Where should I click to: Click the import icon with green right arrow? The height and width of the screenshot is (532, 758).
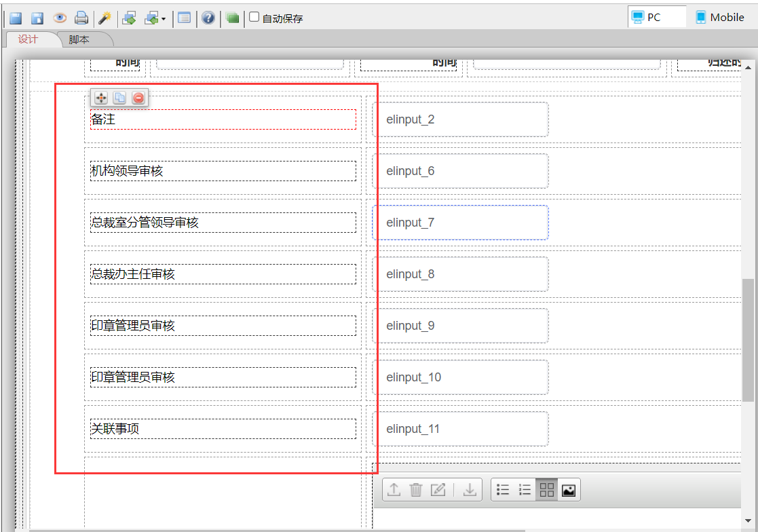(x=129, y=18)
